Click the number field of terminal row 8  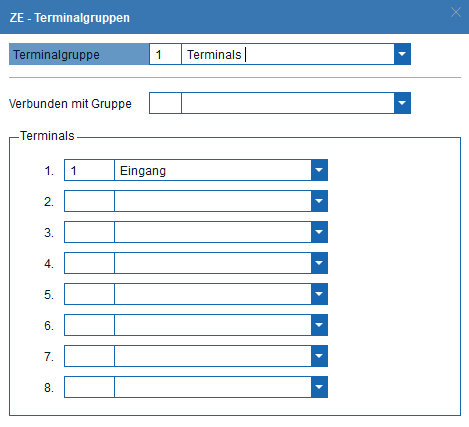[x=89, y=387]
